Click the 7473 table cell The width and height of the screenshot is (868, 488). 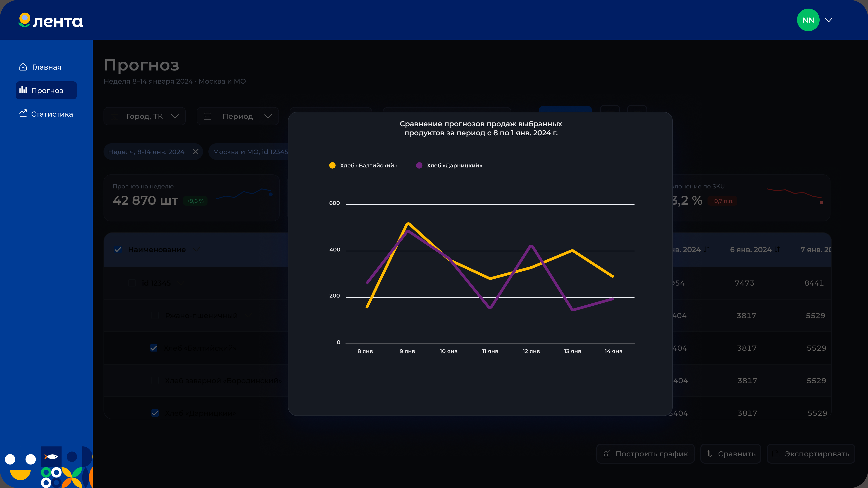pyautogui.click(x=744, y=283)
